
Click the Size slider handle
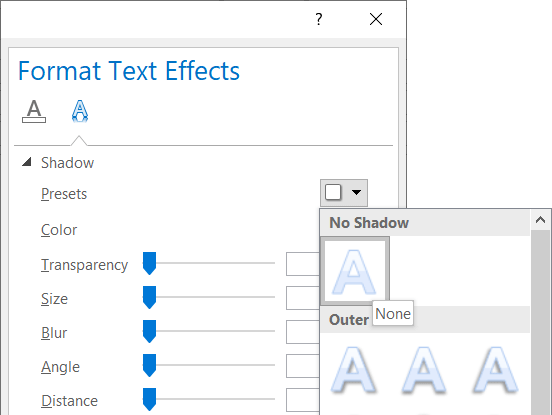[x=150, y=297]
